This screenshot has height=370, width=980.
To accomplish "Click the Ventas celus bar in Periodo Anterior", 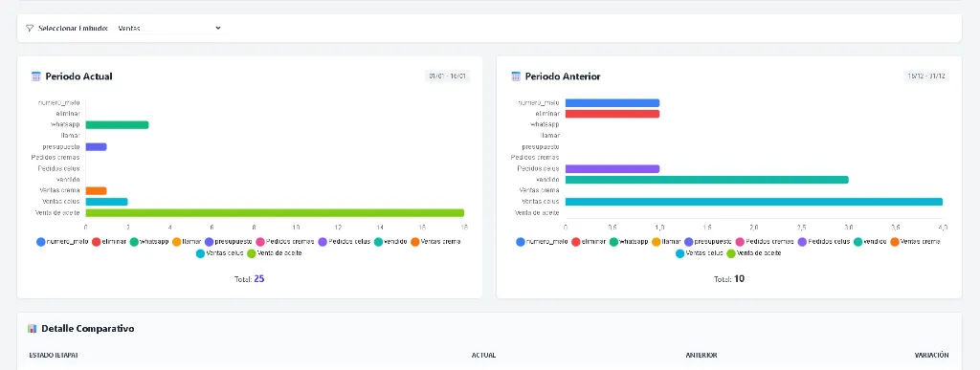I will coord(754,202).
